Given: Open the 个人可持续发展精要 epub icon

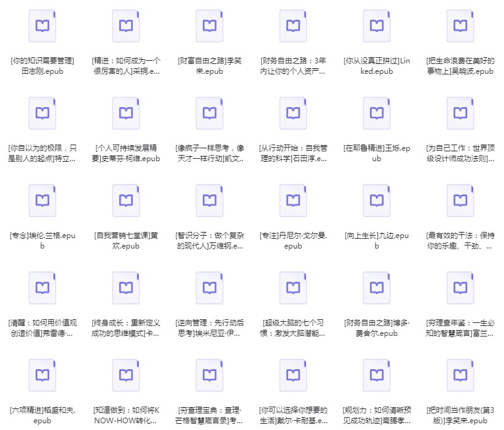Looking at the screenshot, I should click(126, 113).
